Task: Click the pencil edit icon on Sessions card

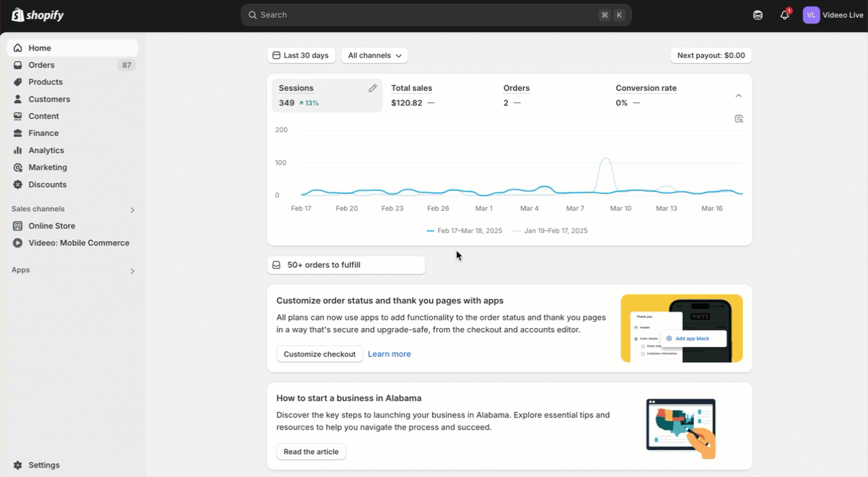Action: pyautogui.click(x=372, y=89)
